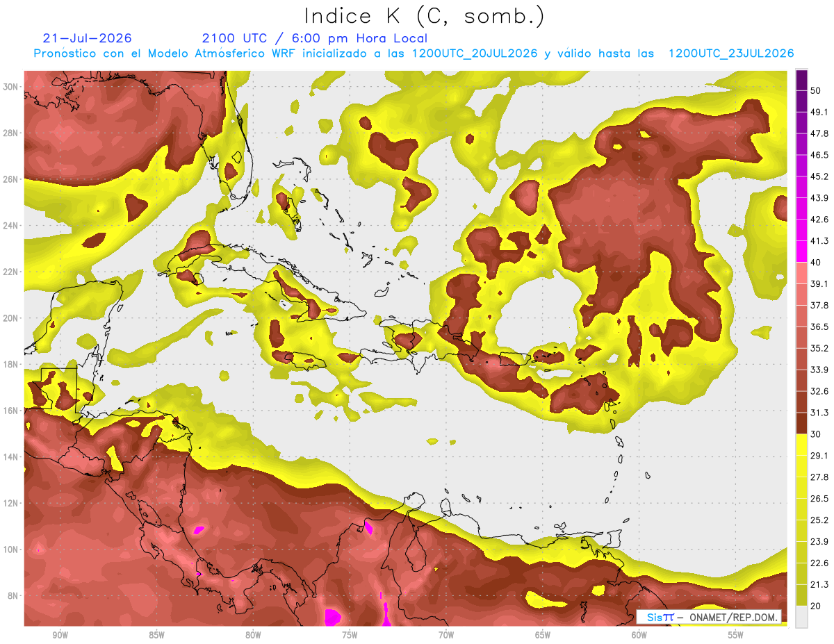Click the colorbar value 36.5
The width and height of the screenshot is (834, 644).
coord(819,327)
